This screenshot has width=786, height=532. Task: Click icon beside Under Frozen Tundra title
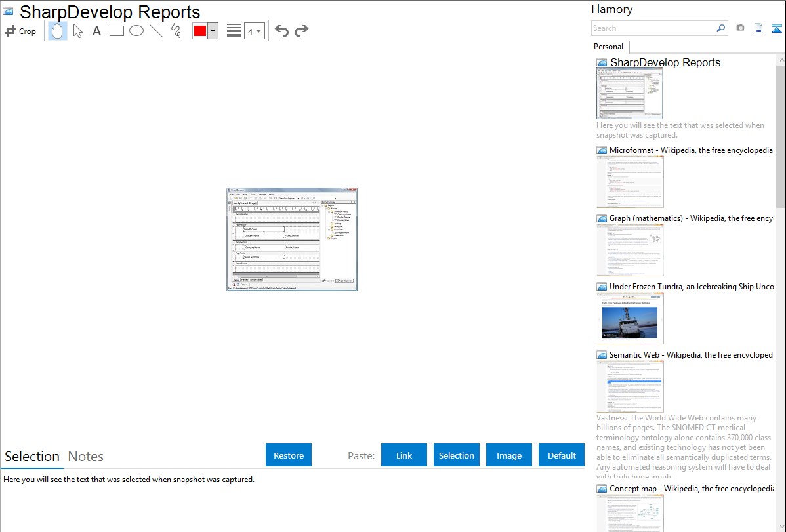pos(602,287)
